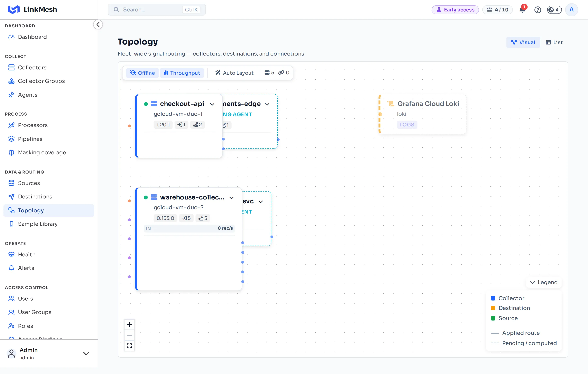Expand the checkout-api node chevron
Viewport: 588px width, 374px height.
click(x=212, y=104)
